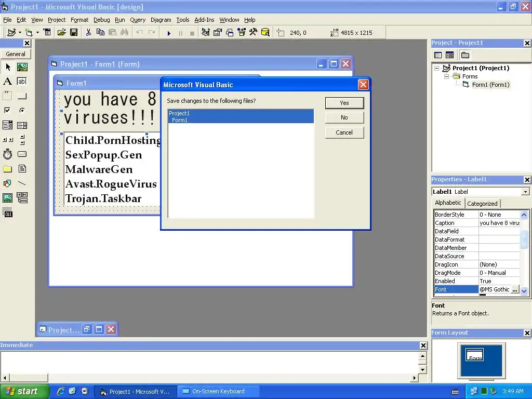Viewport: 532px width, 399px height.
Task: Open the Data View Window icon
Action: [x=265, y=33]
